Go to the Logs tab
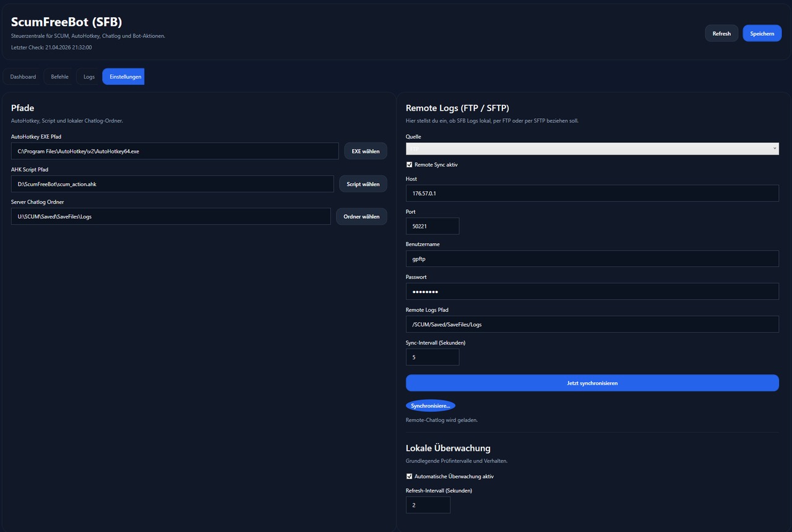 click(89, 77)
